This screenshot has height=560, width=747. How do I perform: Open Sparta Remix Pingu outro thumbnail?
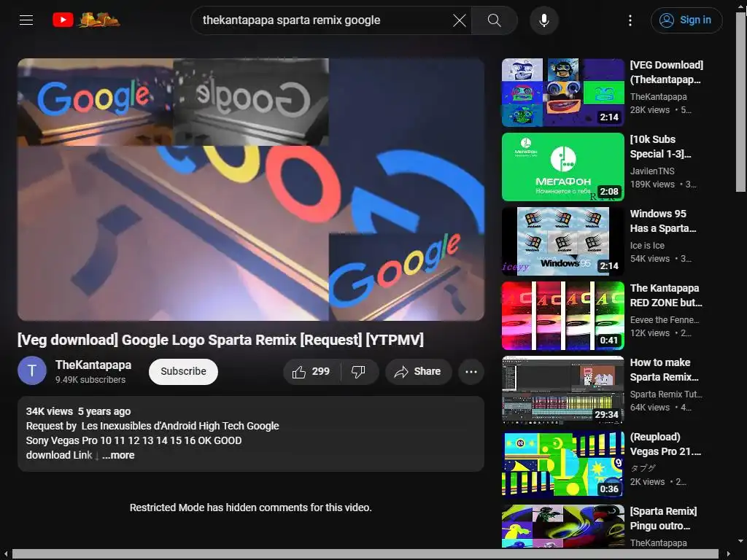click(x=563, y=526)
